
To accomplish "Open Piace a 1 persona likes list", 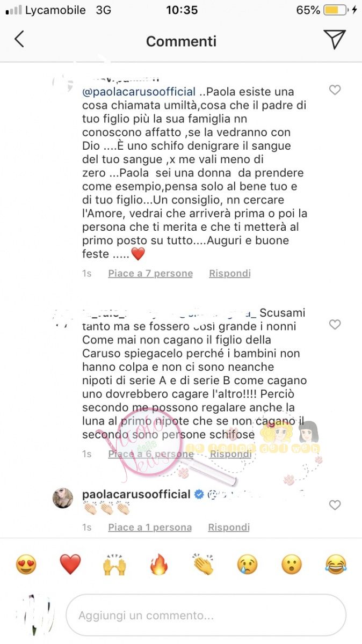I will [x=150, y=527].
